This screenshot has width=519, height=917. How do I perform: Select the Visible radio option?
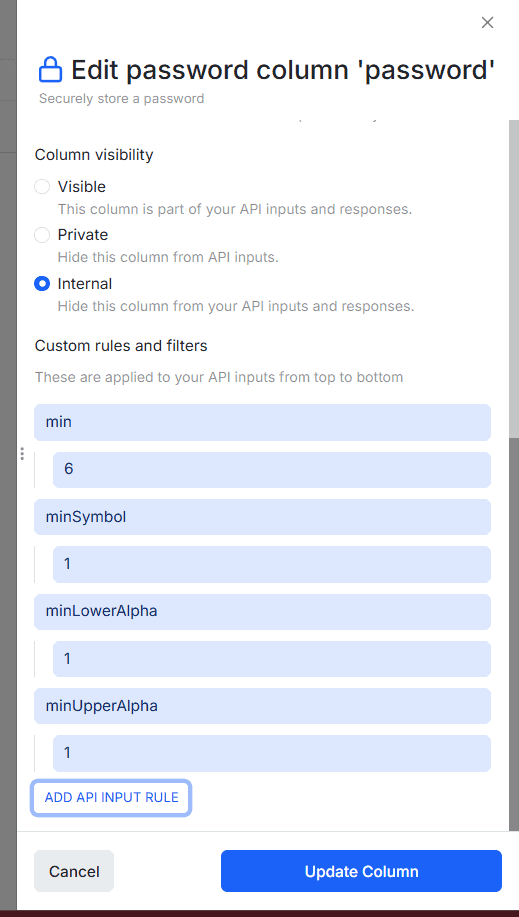[42, 187]
